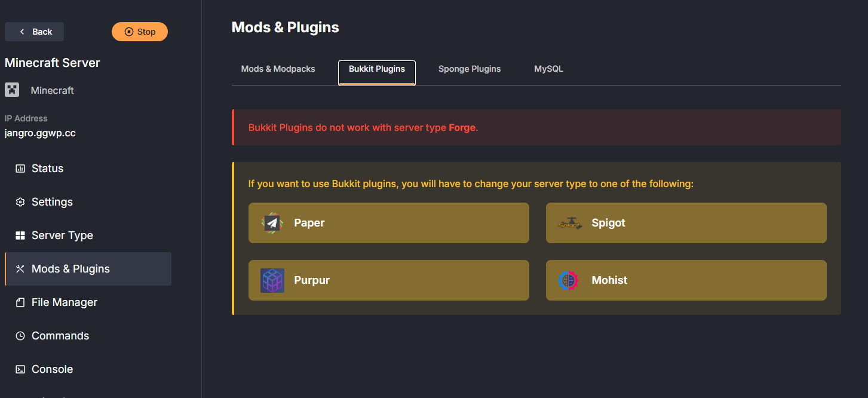Click the Mohist globe icon
Image resolution: width=868 pixels, height=398 pixels.
568,280
